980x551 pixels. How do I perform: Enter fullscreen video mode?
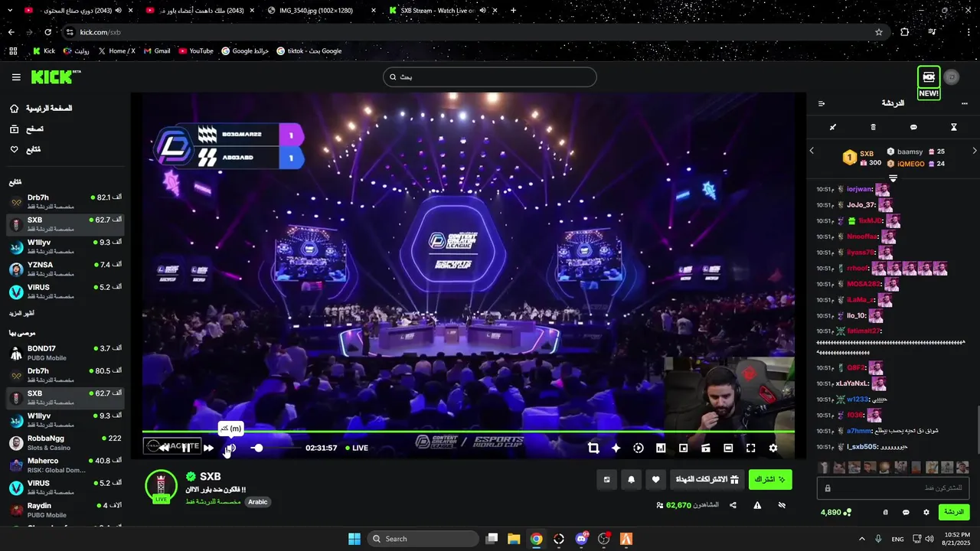[750, 448]
